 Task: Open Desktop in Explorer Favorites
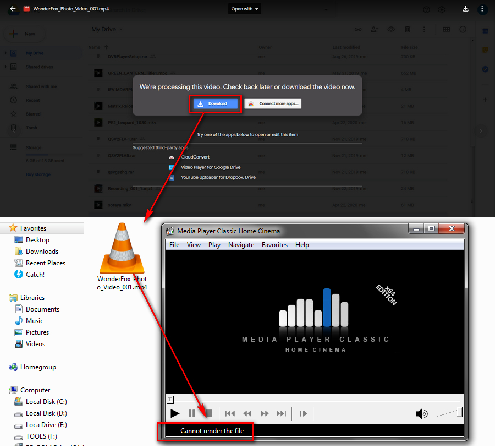pos(37,240)
